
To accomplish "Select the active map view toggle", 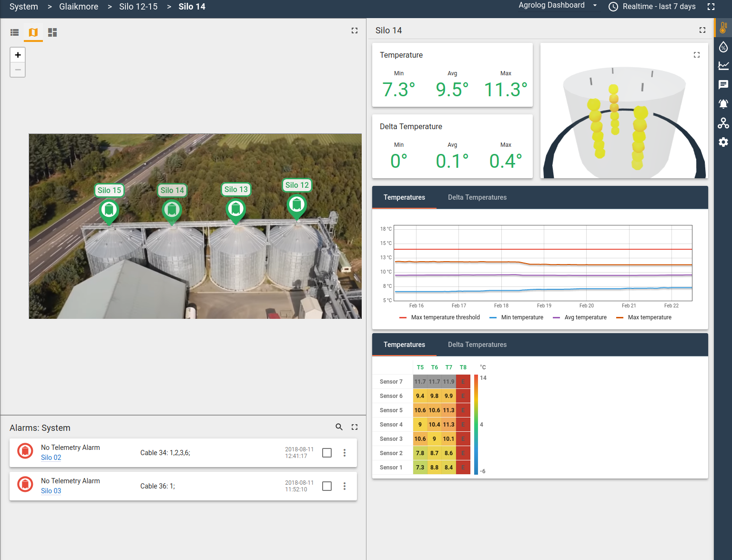I will (33, 32).
